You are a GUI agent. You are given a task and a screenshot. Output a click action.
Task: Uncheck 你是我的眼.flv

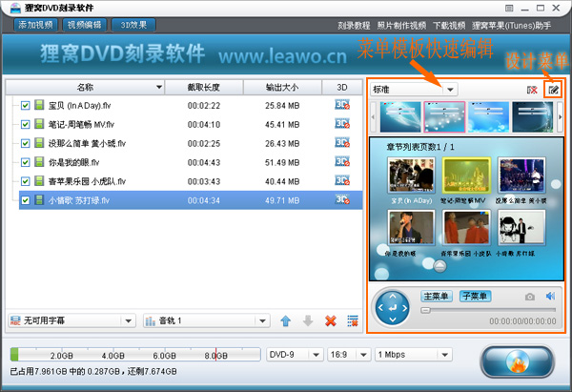click(x=25, y=162)
